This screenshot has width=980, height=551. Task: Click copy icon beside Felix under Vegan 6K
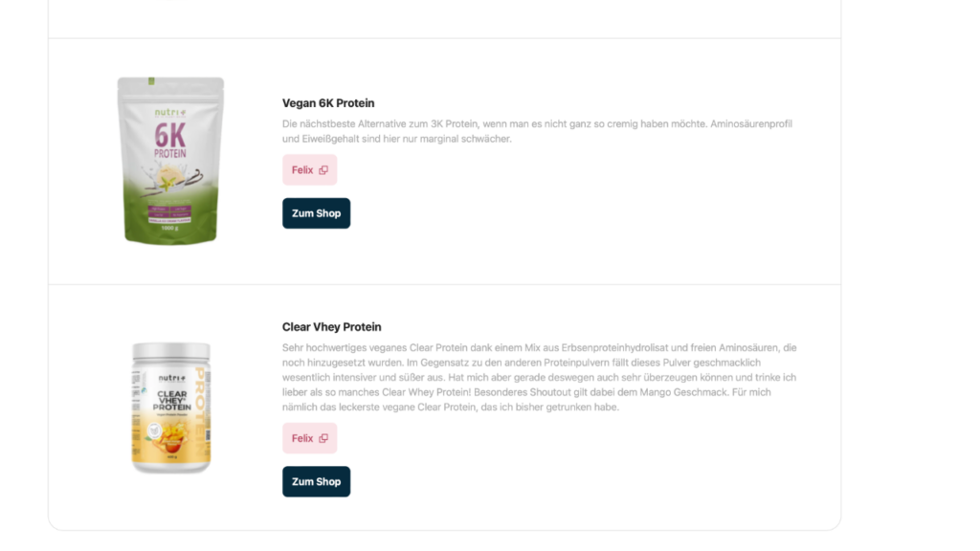[x=323, y=170]
